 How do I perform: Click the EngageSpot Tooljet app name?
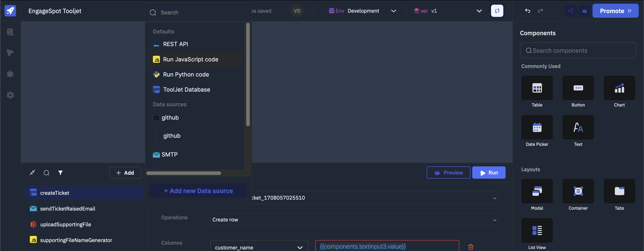[x=55, y=11]
